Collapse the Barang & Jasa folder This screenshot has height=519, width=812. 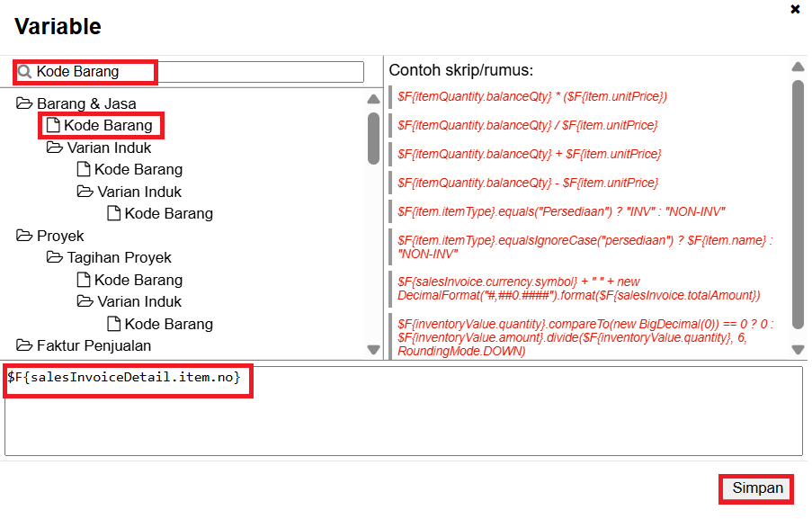click(23, 103)
